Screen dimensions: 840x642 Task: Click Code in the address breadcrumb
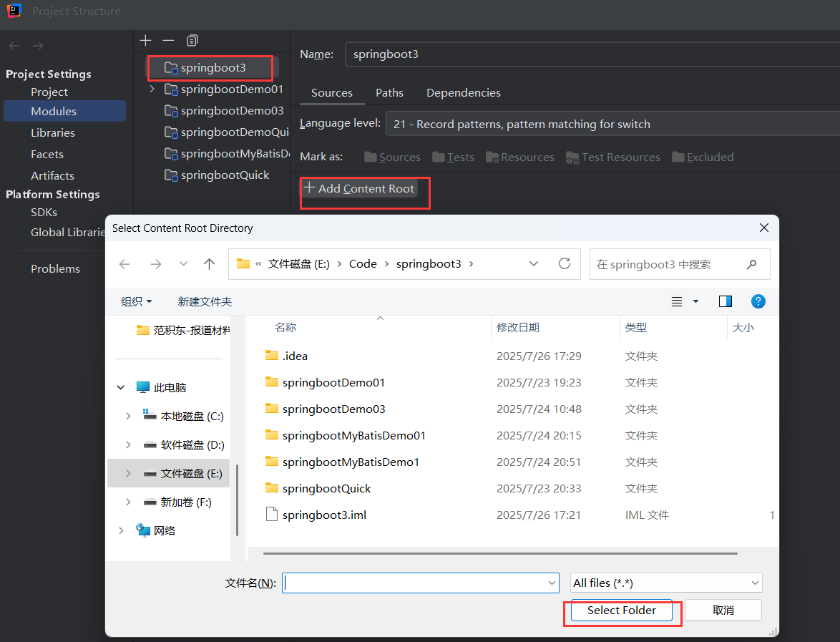click(x=363, y=263)
